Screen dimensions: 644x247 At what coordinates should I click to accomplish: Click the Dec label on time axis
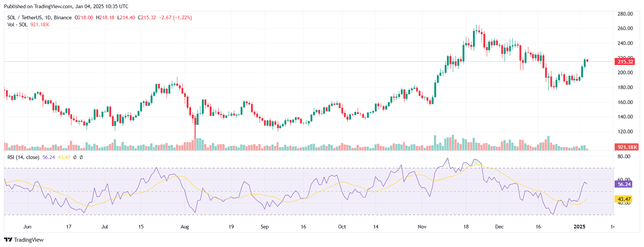499,227
